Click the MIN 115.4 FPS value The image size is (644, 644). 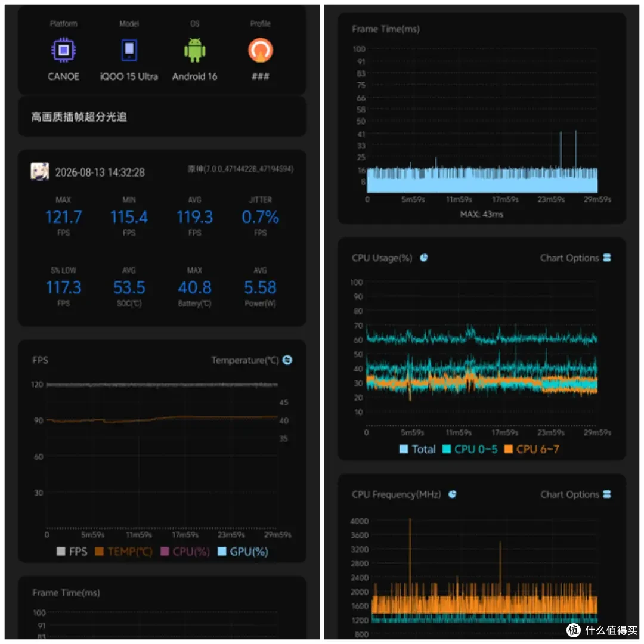click(x=129, y=217)
